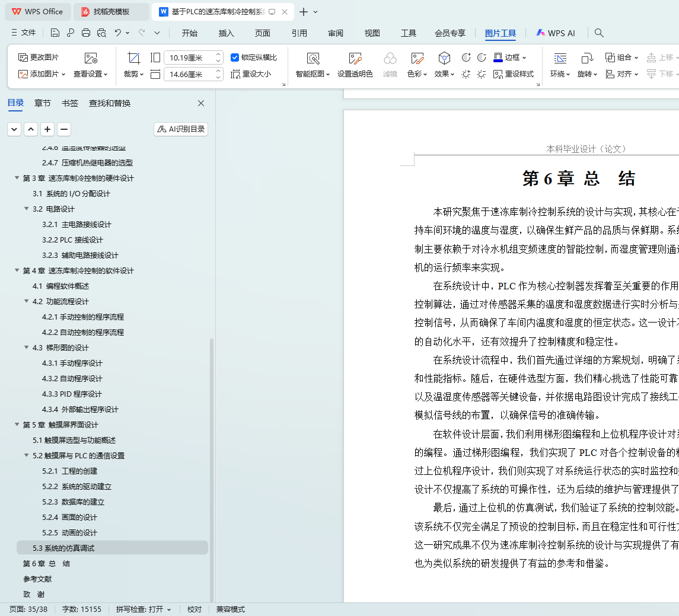Switch to 会员专享 tab
679x616 pixels.
[450, 33]
